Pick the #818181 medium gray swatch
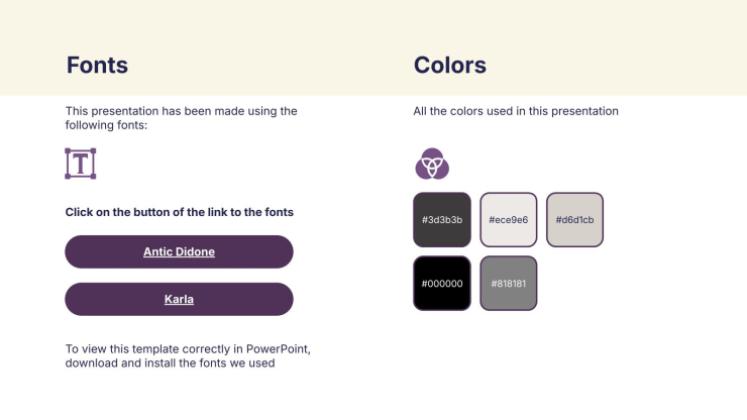Viewport: 747px width, 420px height. (508, 283)
